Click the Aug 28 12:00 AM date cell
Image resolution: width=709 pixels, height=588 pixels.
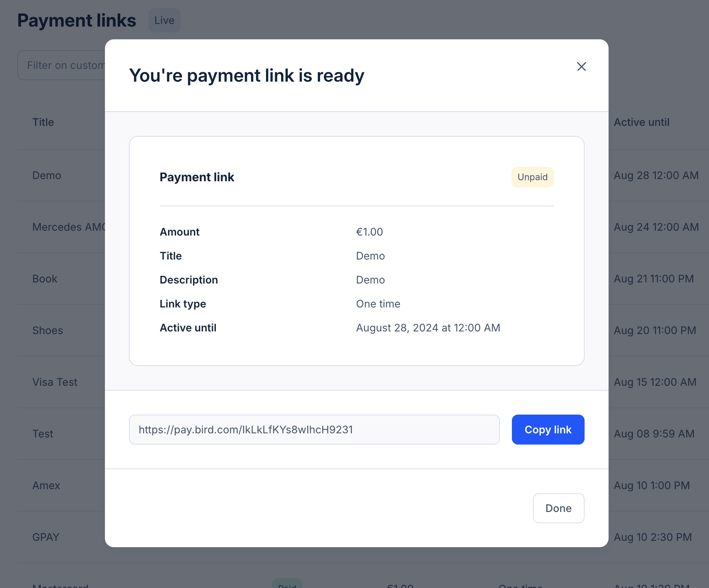pos(656,175)
